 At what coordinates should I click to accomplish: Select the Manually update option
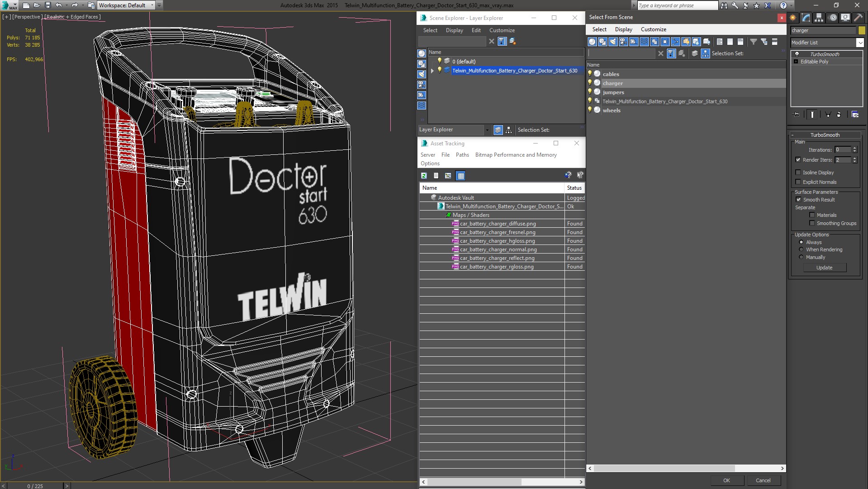pyautogui.click(x=801, y=257)
